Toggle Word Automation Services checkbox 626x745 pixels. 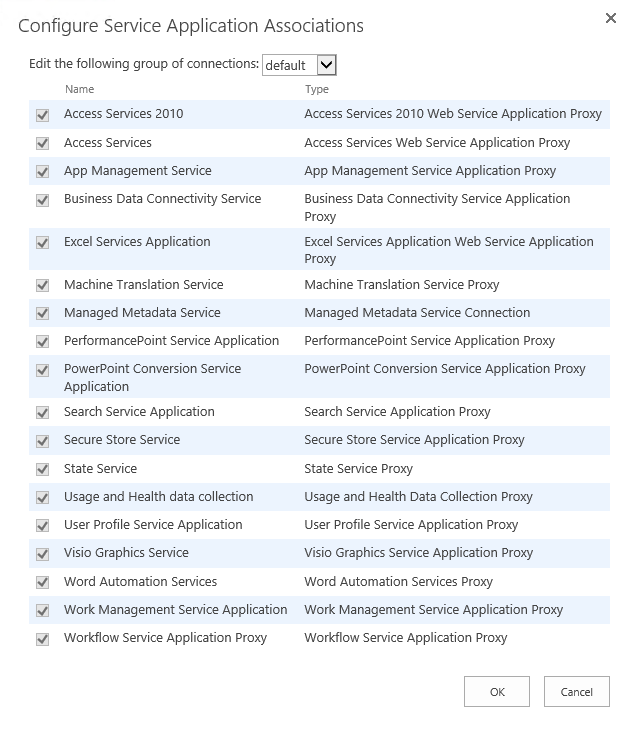[x=43, y=582]
